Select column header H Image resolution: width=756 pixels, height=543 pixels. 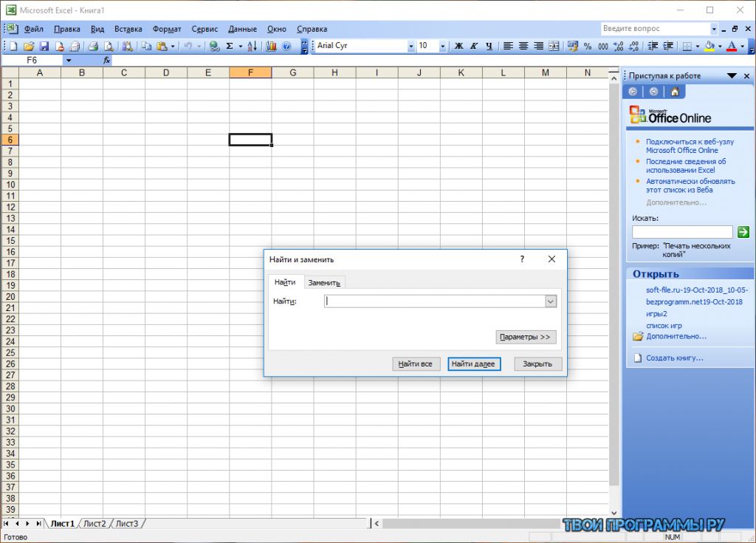pos(334,73)
